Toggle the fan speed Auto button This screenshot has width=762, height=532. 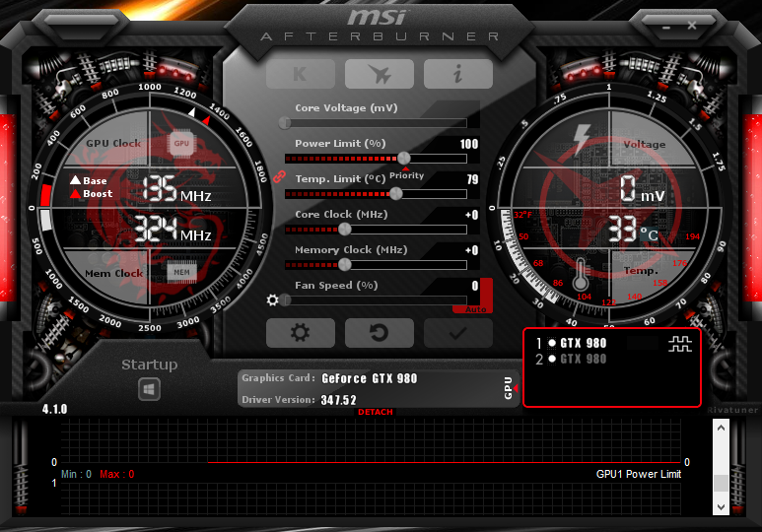coord(476,309)
